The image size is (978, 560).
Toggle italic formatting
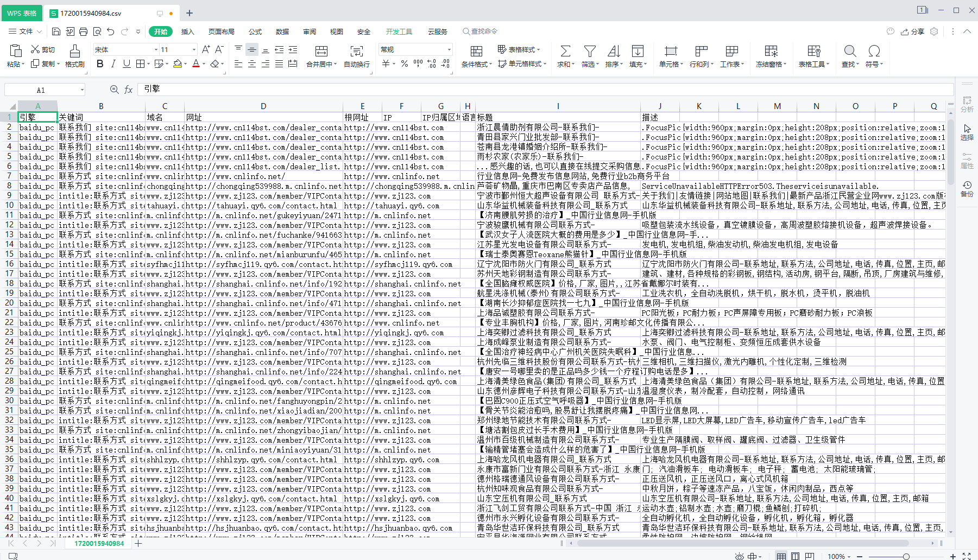[113, 64]
